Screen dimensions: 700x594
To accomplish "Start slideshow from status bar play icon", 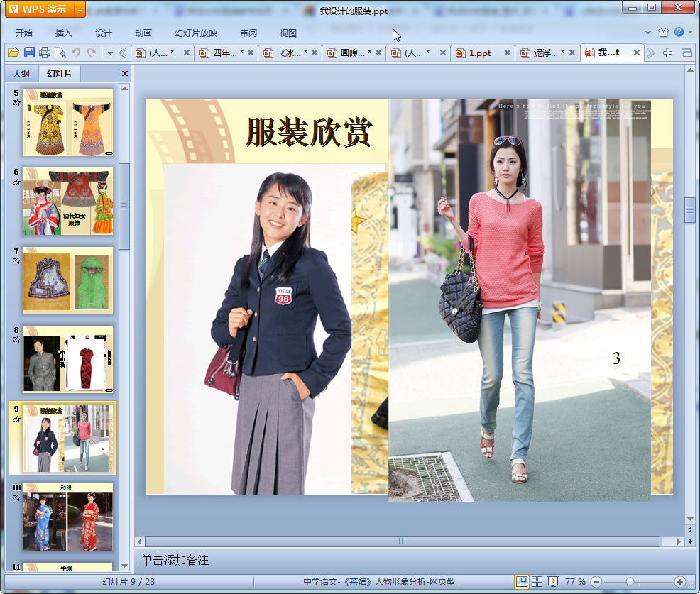I will [x=552, y=581].
